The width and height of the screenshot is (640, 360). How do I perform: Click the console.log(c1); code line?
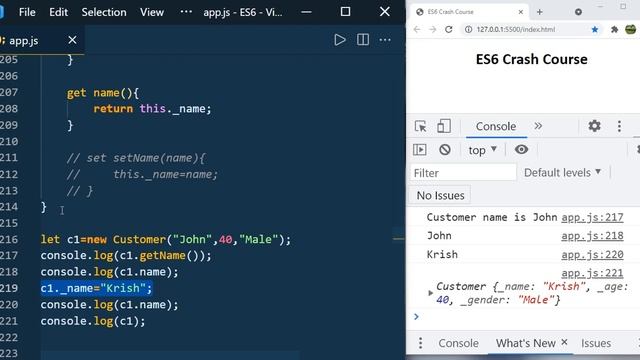93,321
